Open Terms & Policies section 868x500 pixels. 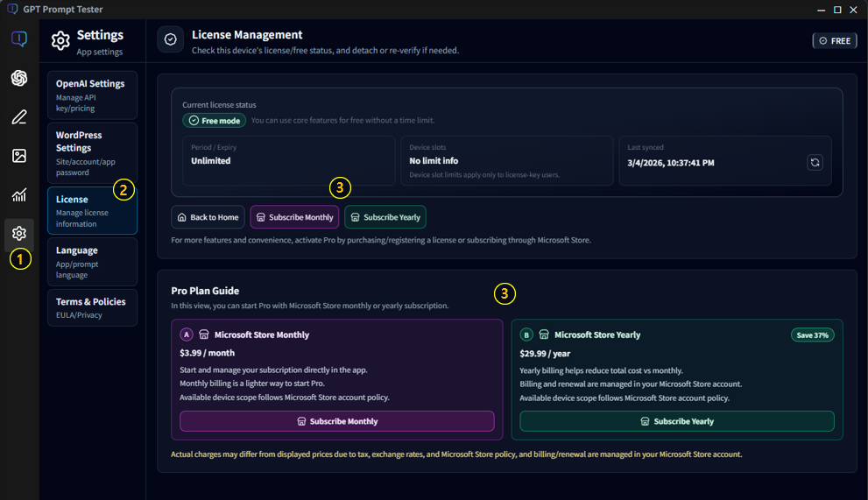click(x=92, y=307)
